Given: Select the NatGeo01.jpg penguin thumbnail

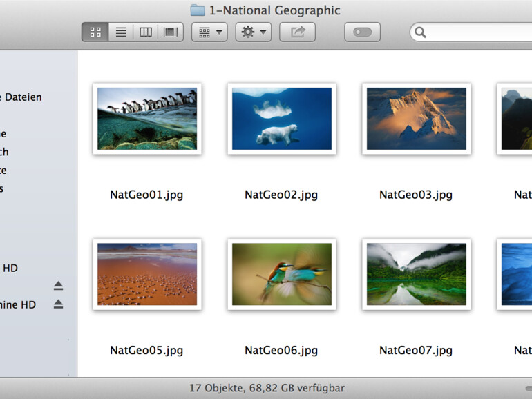Looking at the screenshot, I should pyautogui.click(x=147, y=119).
